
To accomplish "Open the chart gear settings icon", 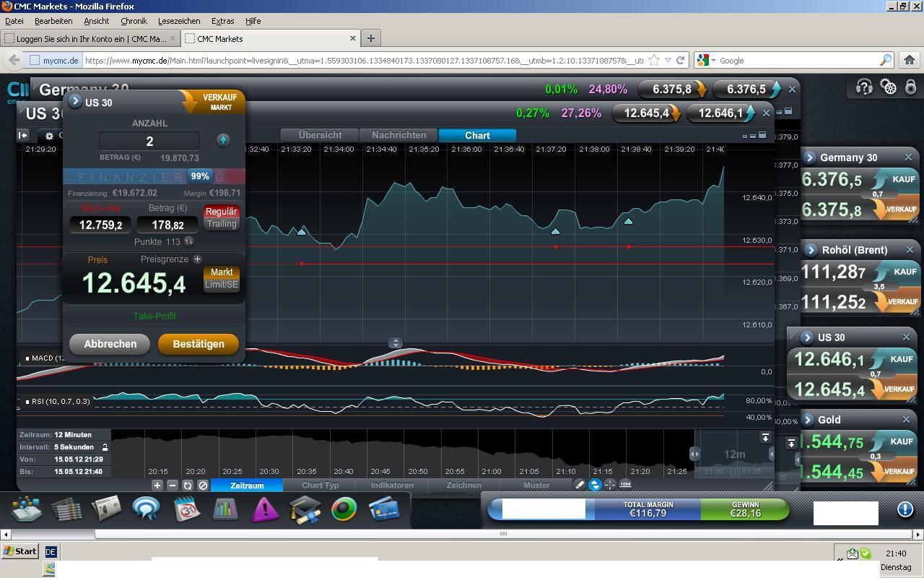I will (x=49, y=136).
